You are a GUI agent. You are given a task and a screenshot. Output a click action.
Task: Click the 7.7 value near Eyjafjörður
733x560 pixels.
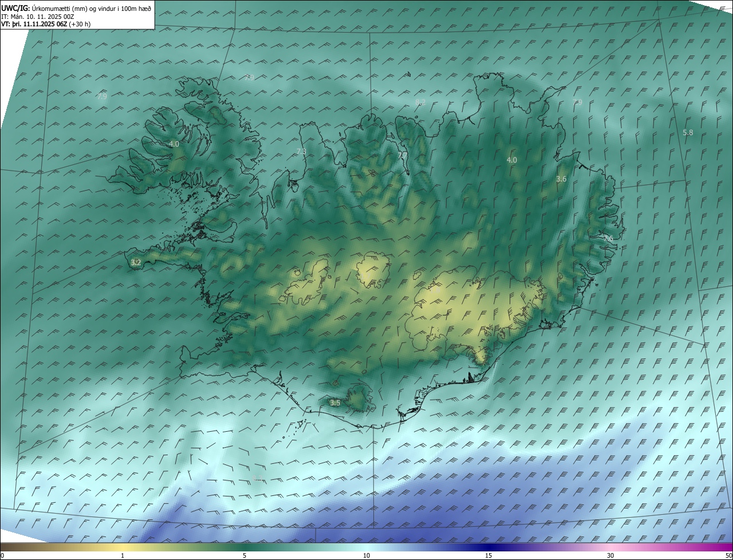(403, 155)
